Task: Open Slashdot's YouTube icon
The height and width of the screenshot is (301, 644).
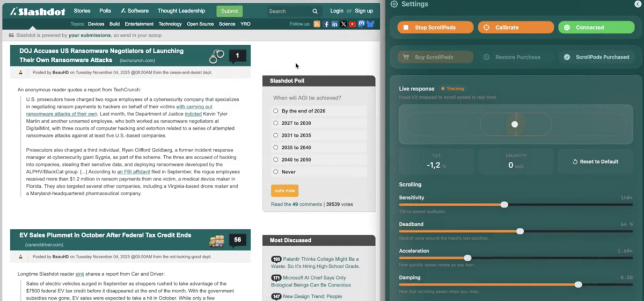Action: point(352,24)
